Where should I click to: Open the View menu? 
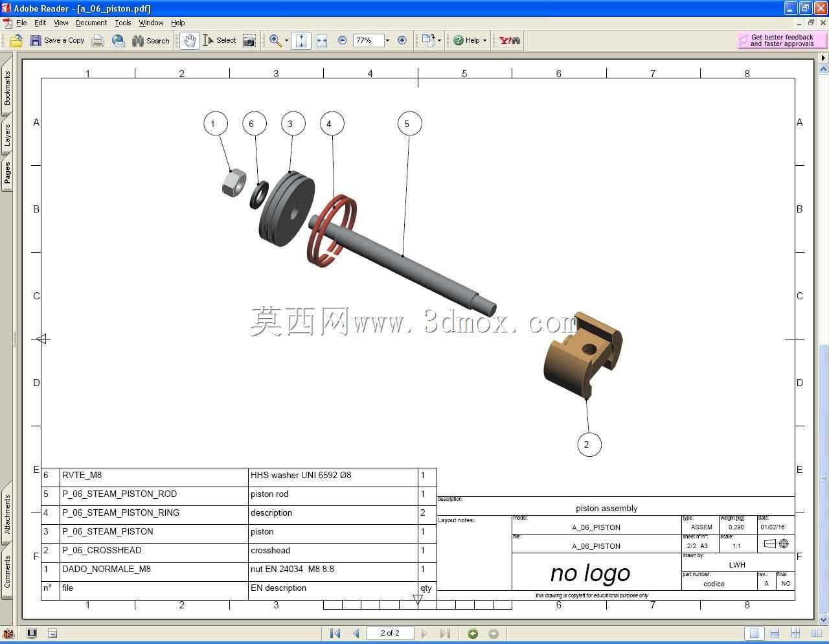tap(61, 23)
